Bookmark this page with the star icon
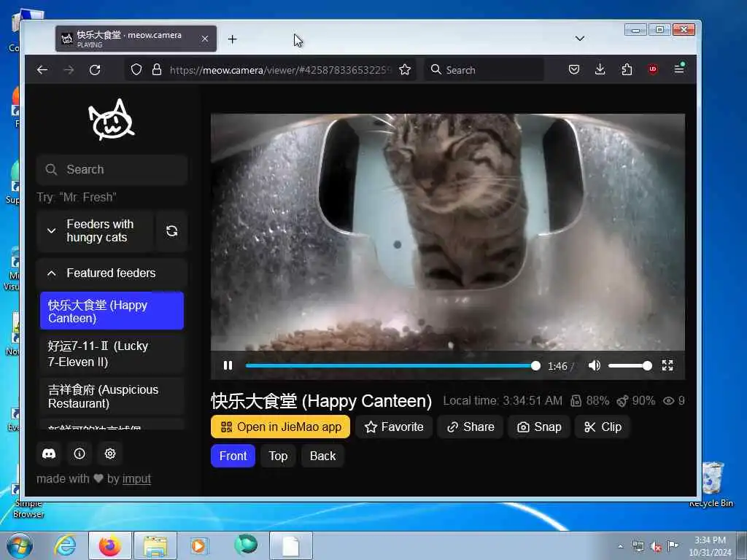 405,70
